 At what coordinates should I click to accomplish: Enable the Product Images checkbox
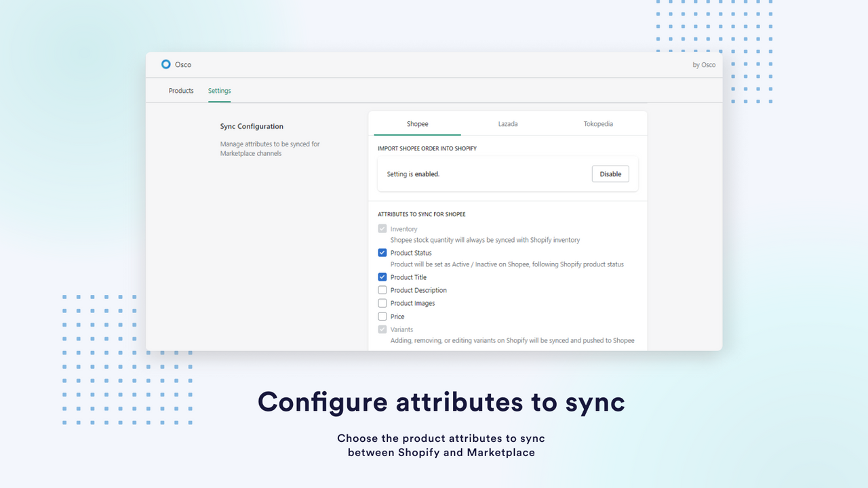(382, 303)
